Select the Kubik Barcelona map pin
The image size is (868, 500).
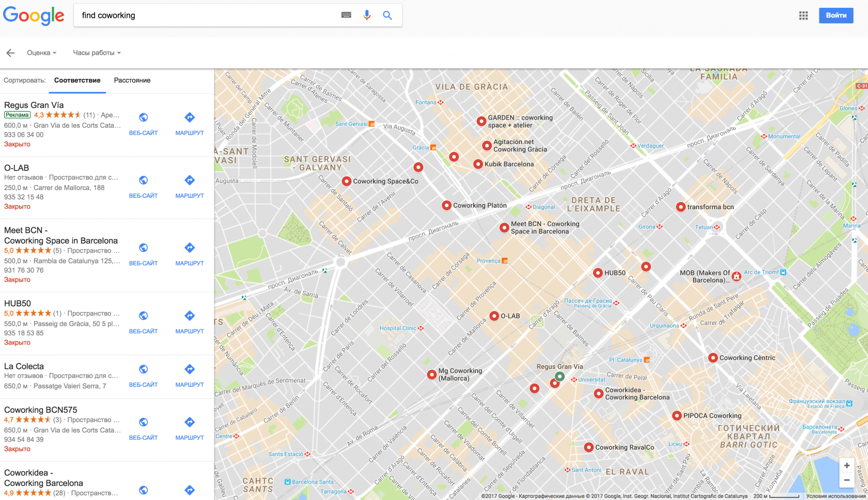pos(478,164)
